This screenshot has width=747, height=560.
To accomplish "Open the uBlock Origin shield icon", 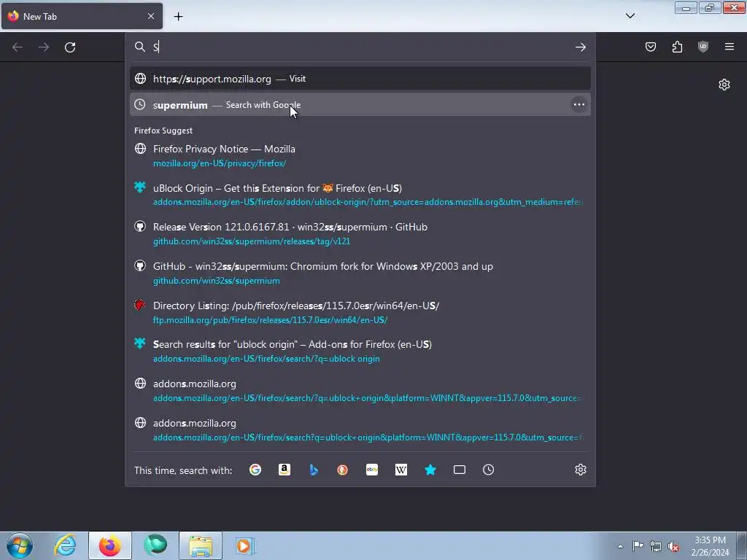I will pos(703,47).
